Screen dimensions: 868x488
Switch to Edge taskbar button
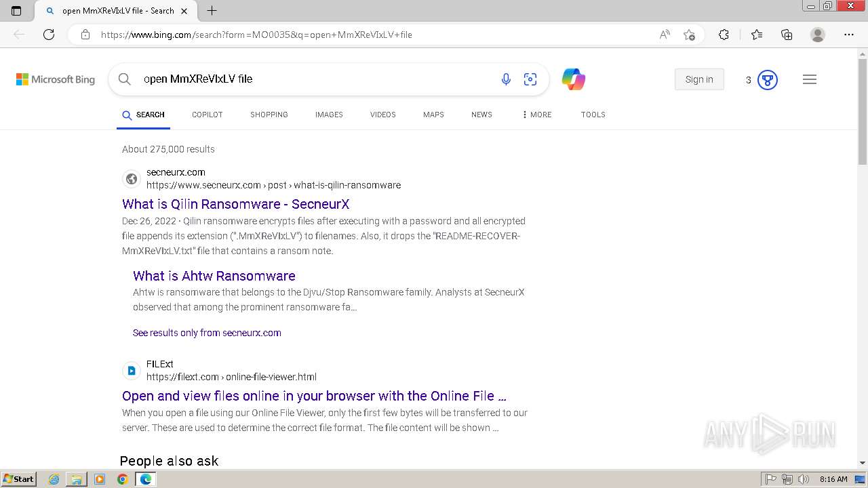tap(145, 479)
